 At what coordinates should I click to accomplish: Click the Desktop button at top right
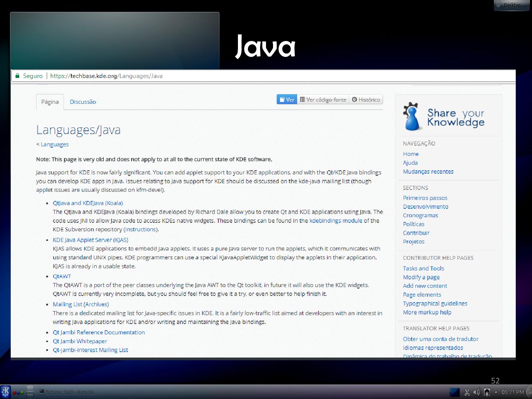[x=512, y=5]
